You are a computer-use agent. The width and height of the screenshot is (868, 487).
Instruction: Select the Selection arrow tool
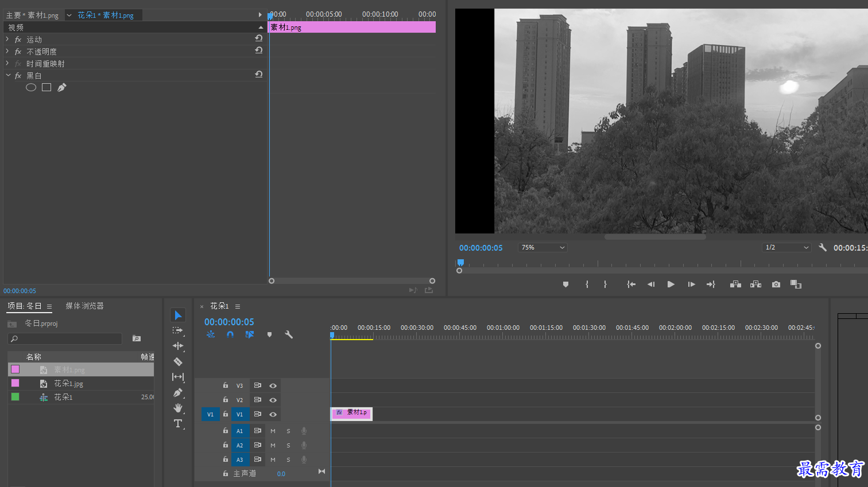[x=178, y=315]
